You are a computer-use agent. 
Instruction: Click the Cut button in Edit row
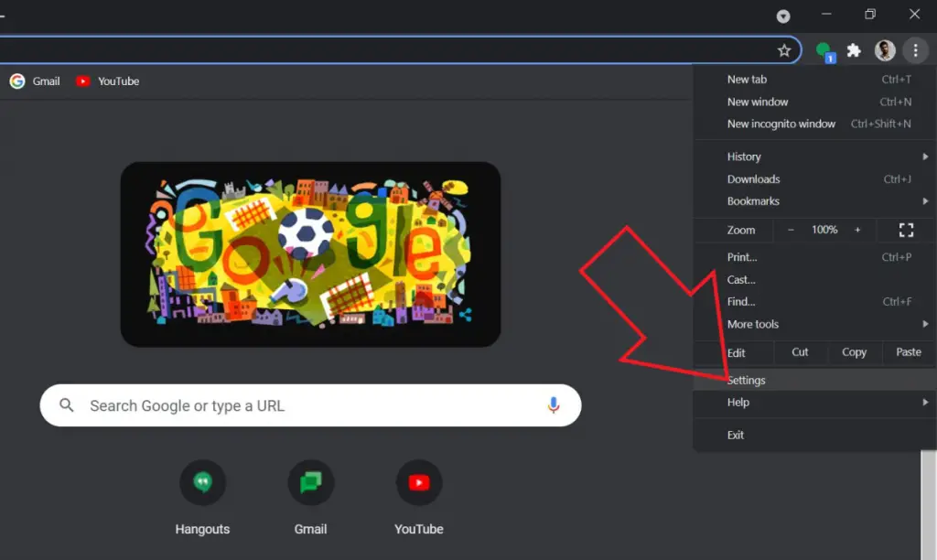[x=800, y=352]
